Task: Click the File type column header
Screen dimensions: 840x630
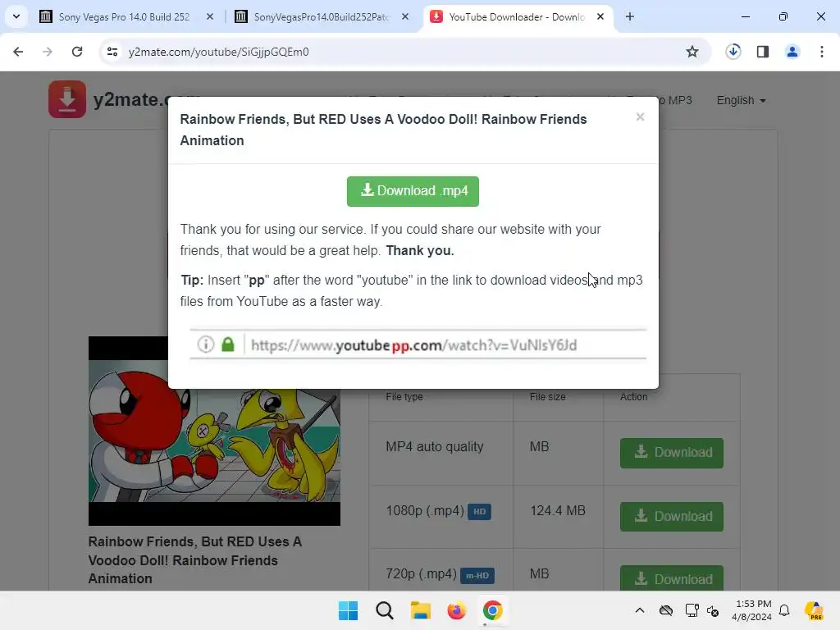Action: 404,397
